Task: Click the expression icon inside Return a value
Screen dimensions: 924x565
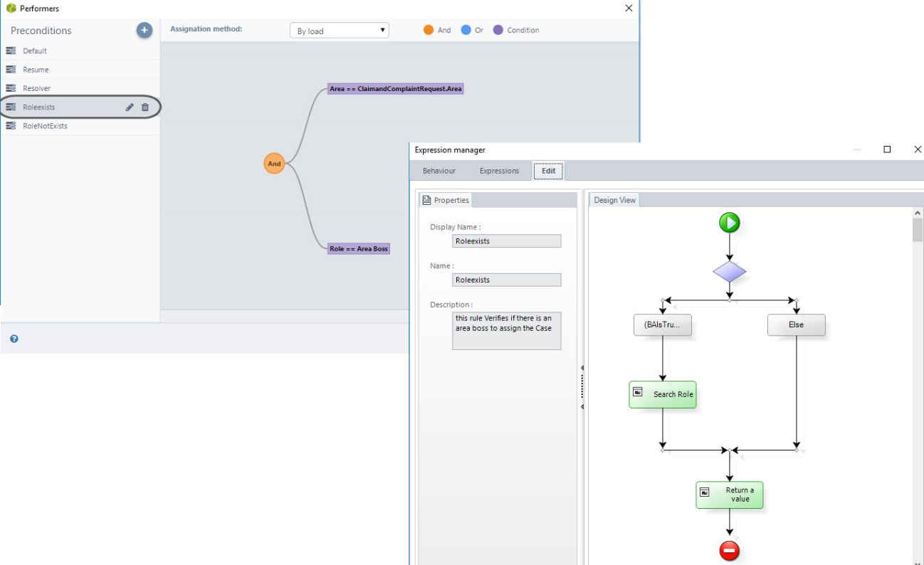Action: tap(705, 492)
